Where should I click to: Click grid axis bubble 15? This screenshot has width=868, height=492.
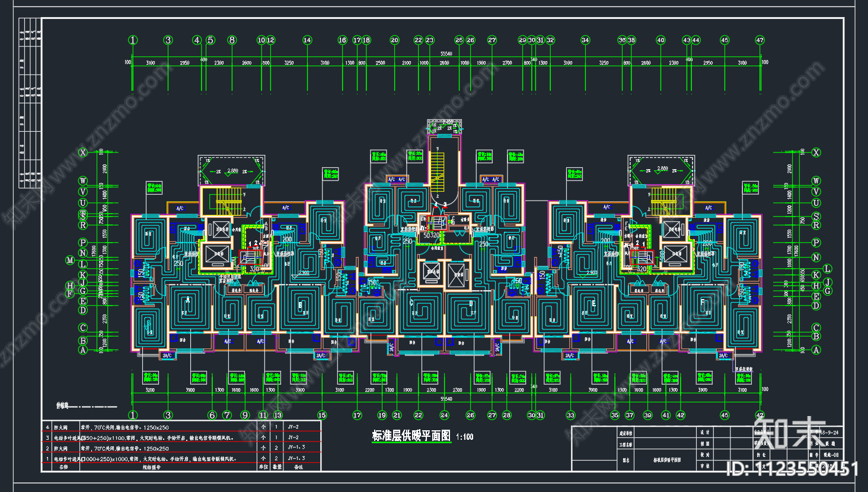point(322,415)
